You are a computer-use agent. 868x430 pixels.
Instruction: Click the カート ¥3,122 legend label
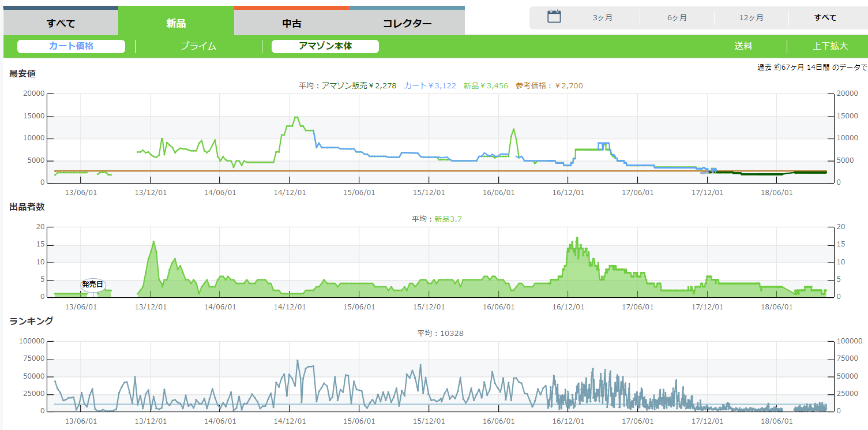(x=430, y=85)
